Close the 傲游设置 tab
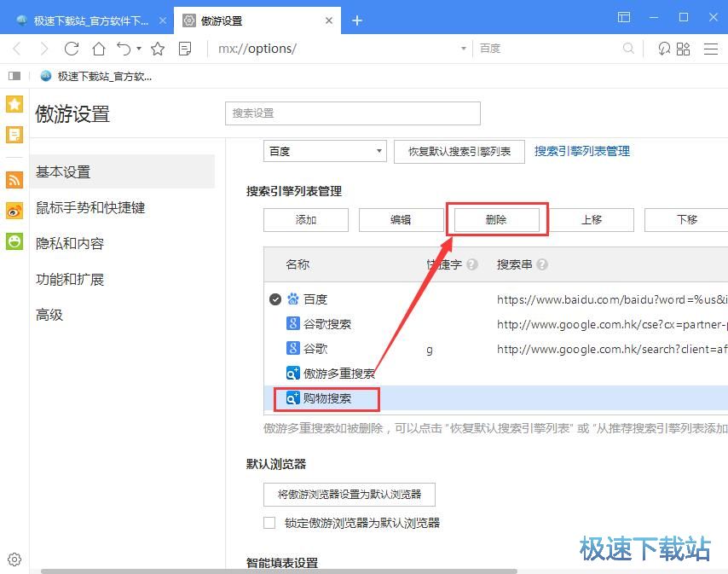Viewport: 728px width, 574px height. [329, 20]
